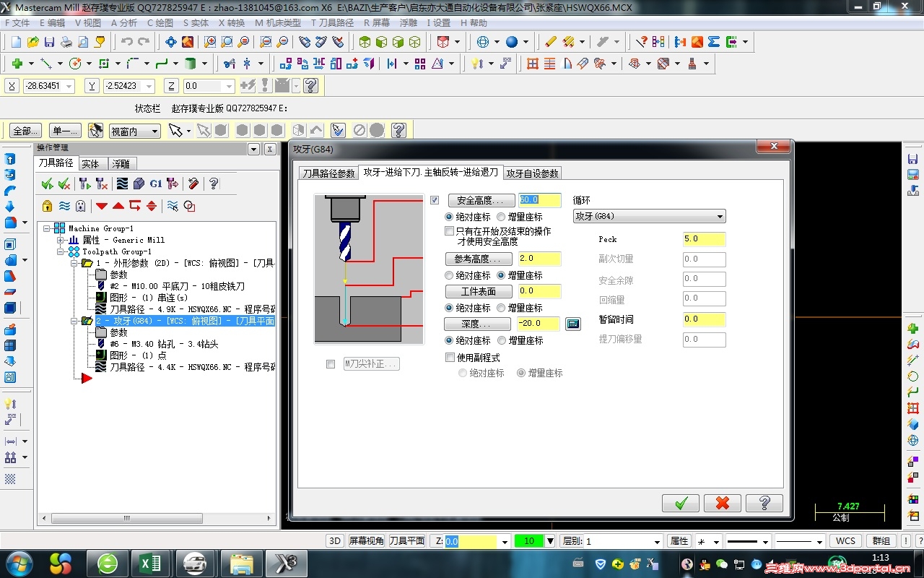Click the ghost icon to toggle posting
This screenshot has height=578, width=924.
pyautogui.click(x=80, y=206)
